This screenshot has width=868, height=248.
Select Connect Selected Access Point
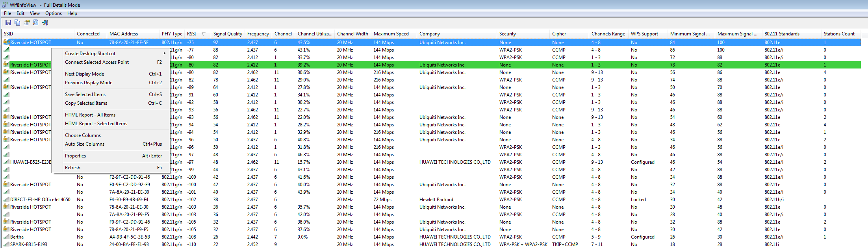[97, 62]
